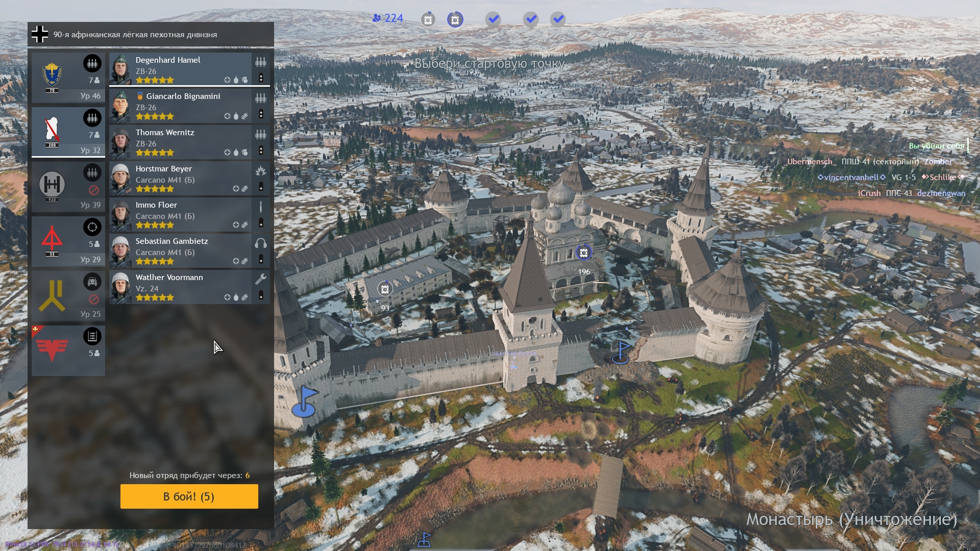Pick the yellow Y-emblem vehicle squad, level 25
Viewport: 980px width, 551px height.
tap(68, 296)
